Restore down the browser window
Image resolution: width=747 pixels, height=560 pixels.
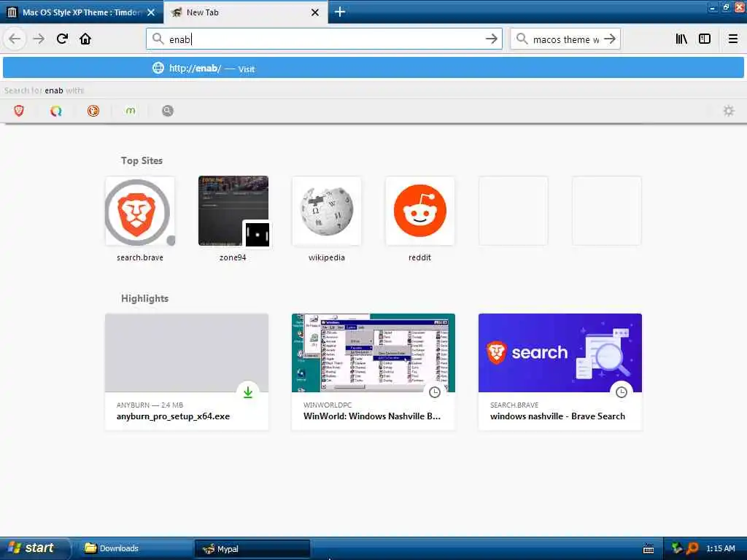(x=726, y=7)
